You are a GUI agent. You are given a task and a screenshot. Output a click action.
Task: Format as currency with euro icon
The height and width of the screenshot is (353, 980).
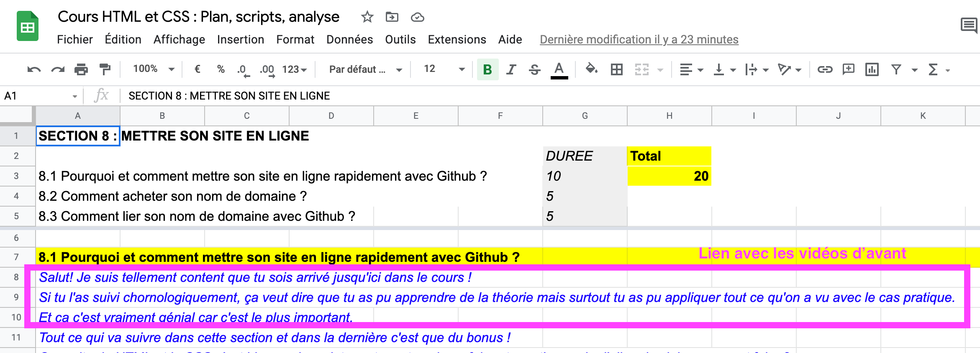(x=198, y=69)
